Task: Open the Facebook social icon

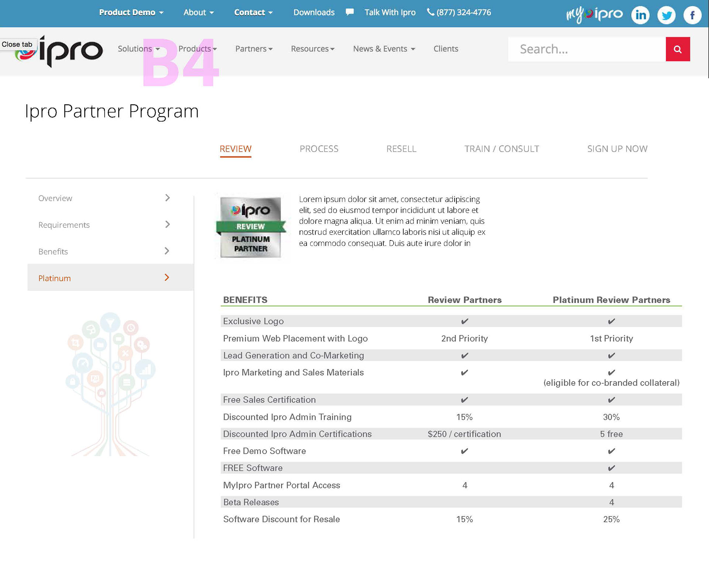Action: [692, 15]
